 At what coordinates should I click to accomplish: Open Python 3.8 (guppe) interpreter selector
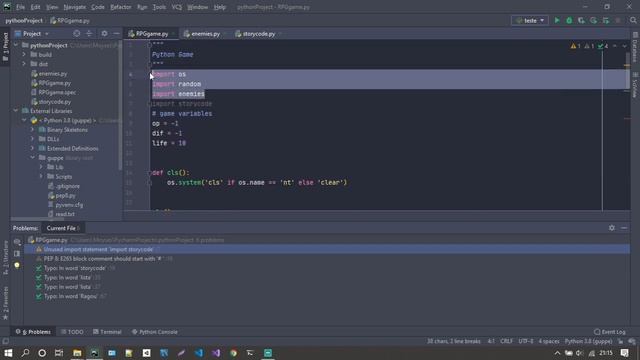pos(588,341)
